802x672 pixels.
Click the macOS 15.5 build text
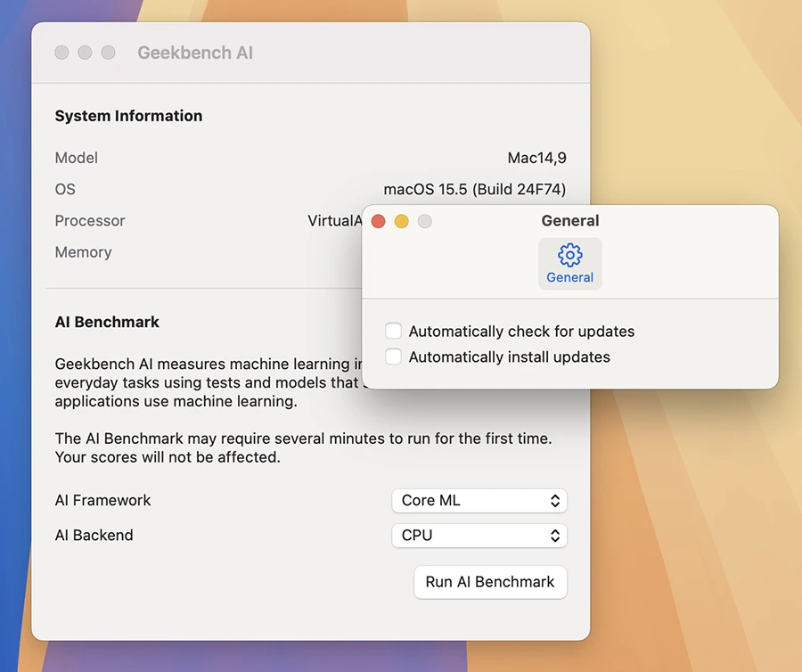point(474,189)
